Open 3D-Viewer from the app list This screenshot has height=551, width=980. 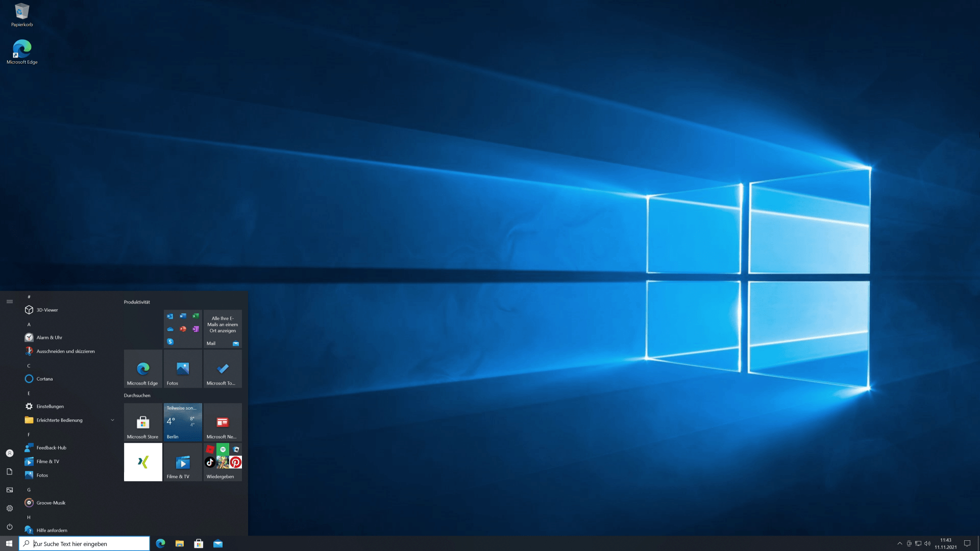pyautogui.click(x=47, y=310)
